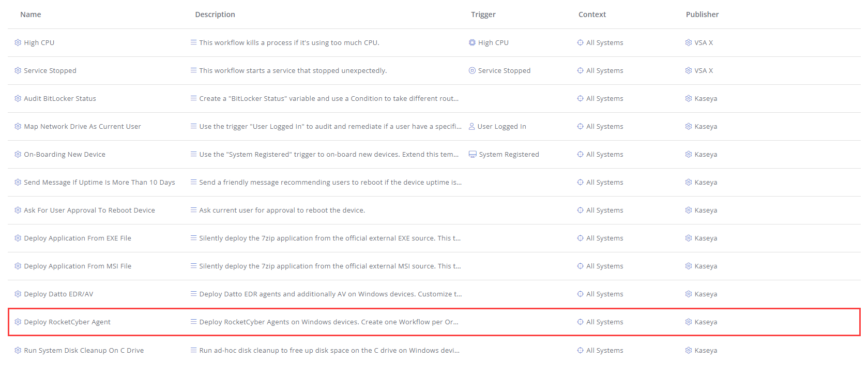Click the VSA X publisher icon in High CPU row
Image resolution: width=868 pixels, height=375 pixels.
click(x=689, y=42)
